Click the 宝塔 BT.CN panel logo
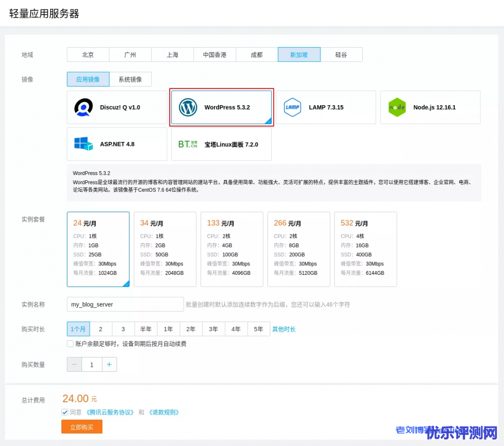 click(x=188, y=144)
